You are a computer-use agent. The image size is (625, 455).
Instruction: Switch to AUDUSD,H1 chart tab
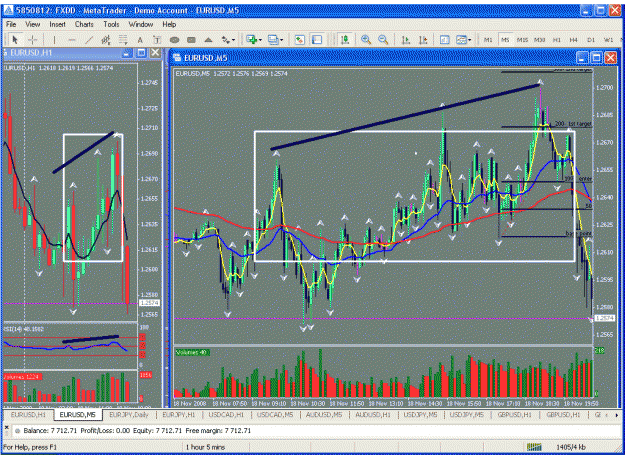pyautogui.click(x=373, y=415)
